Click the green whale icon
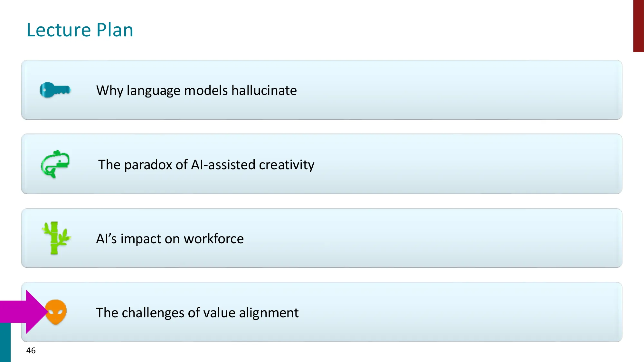The image size is (644, 362). 55,164
